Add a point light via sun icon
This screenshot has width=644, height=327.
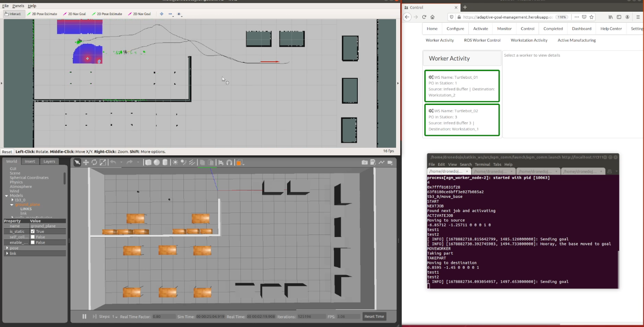pyautogui.click(x=175, y=162)
